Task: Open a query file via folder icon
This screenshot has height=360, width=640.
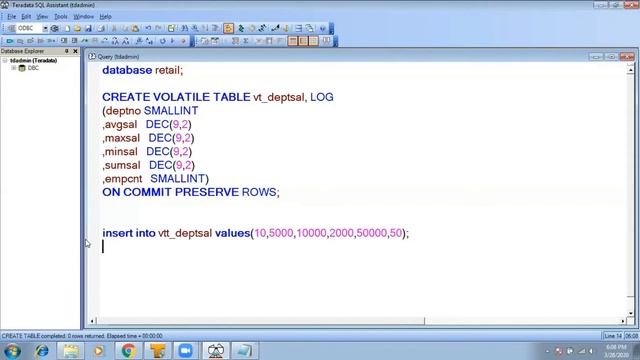Action: point(78,29)
